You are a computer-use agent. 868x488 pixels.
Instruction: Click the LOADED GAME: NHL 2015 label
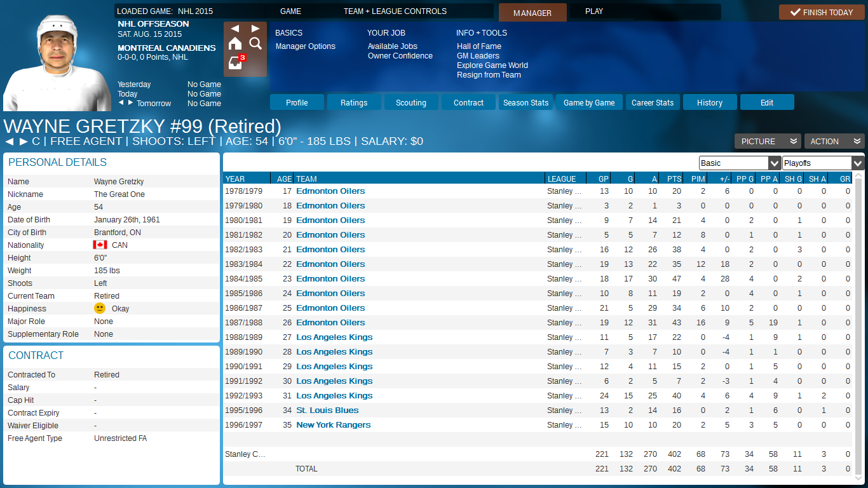(165, 11)
